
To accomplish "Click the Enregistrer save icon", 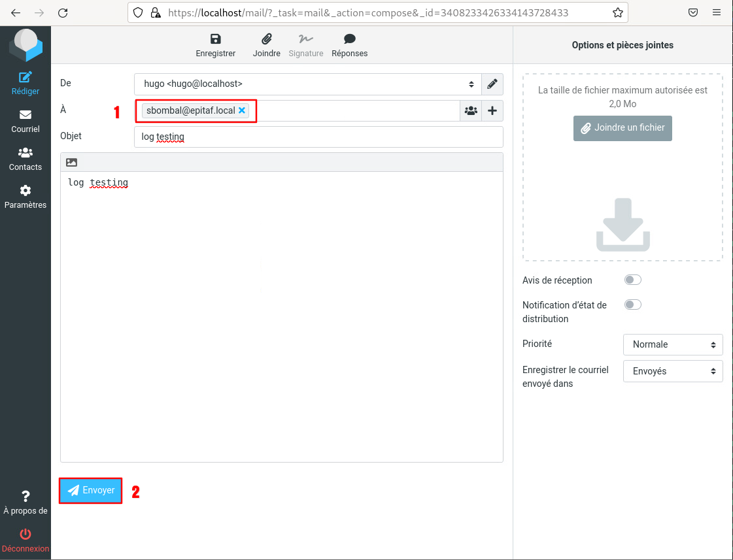I will pyautogui.click(x=215, y=40).
